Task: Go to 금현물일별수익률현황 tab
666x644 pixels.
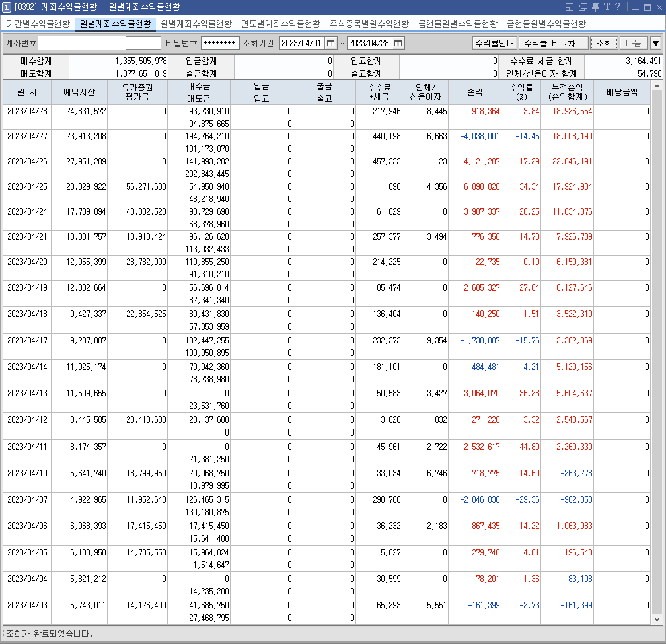Action: pyautogui.click(x=457, y=24)
